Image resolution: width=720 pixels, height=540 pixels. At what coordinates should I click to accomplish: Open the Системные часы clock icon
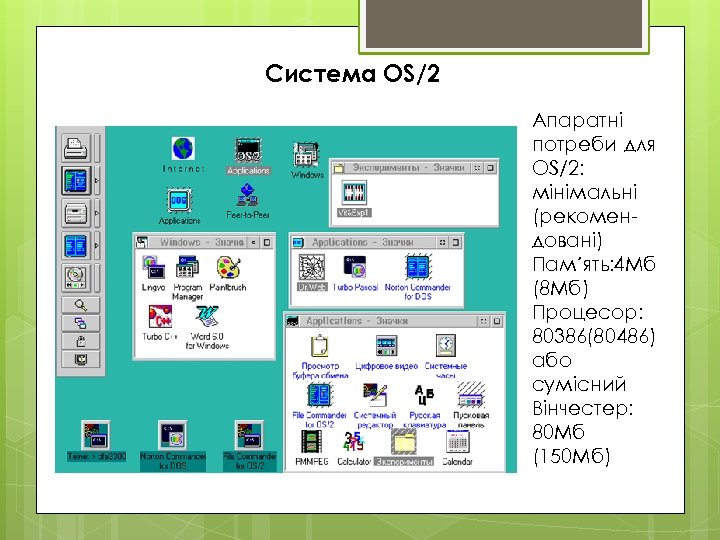(x=445, y=346)
